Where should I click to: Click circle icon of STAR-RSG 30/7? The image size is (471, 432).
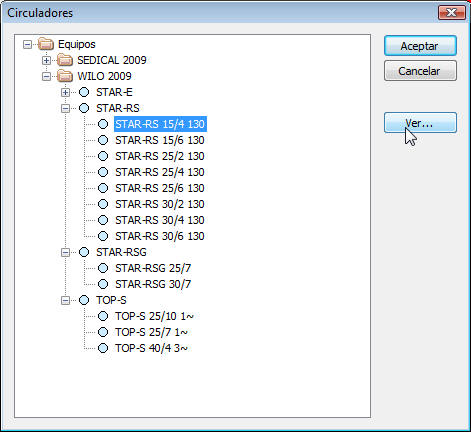103,284
